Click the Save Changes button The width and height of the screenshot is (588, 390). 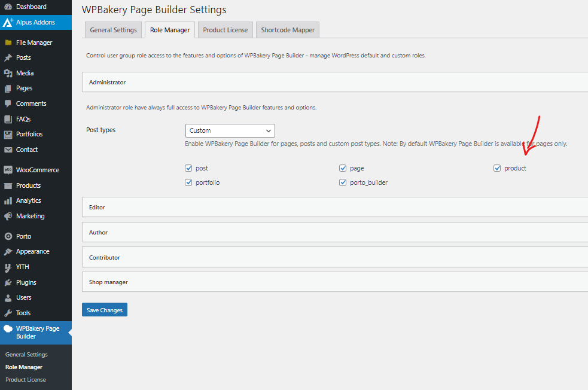coord(105,310)
